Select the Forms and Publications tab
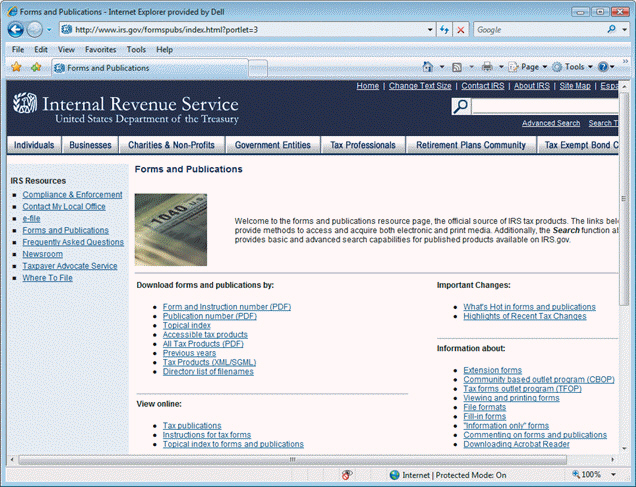This screenshot has width=636, height=487. point(150,68)
